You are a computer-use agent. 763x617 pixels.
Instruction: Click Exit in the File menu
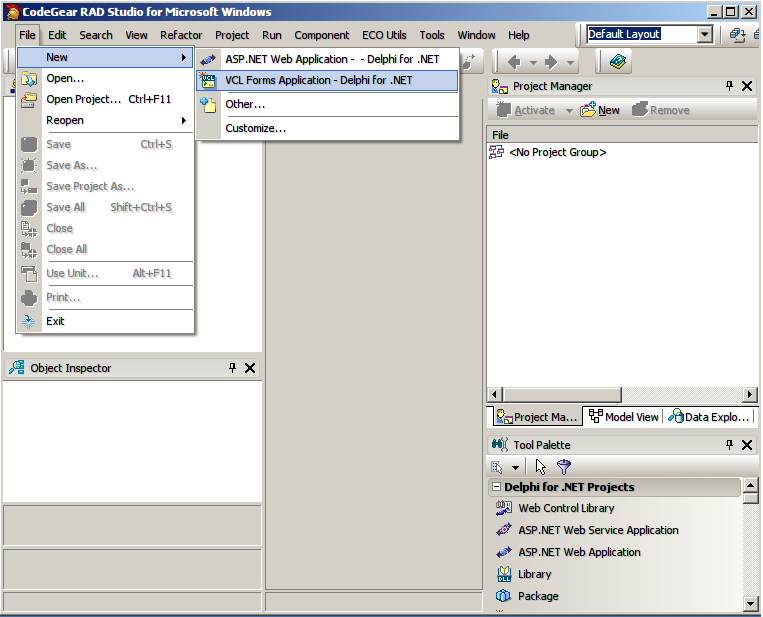click(55, 321)
